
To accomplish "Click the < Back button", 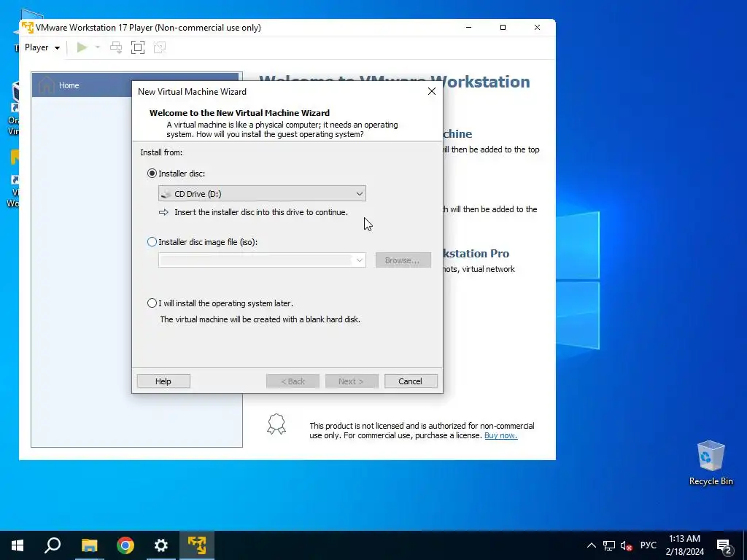I will [x=293, y=381].
